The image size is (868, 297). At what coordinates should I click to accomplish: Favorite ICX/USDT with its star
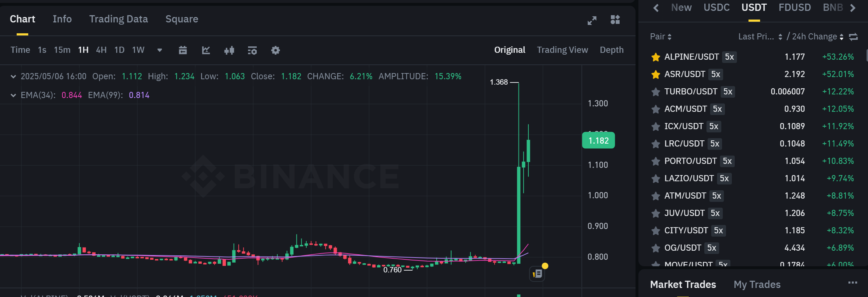[655, 127]
